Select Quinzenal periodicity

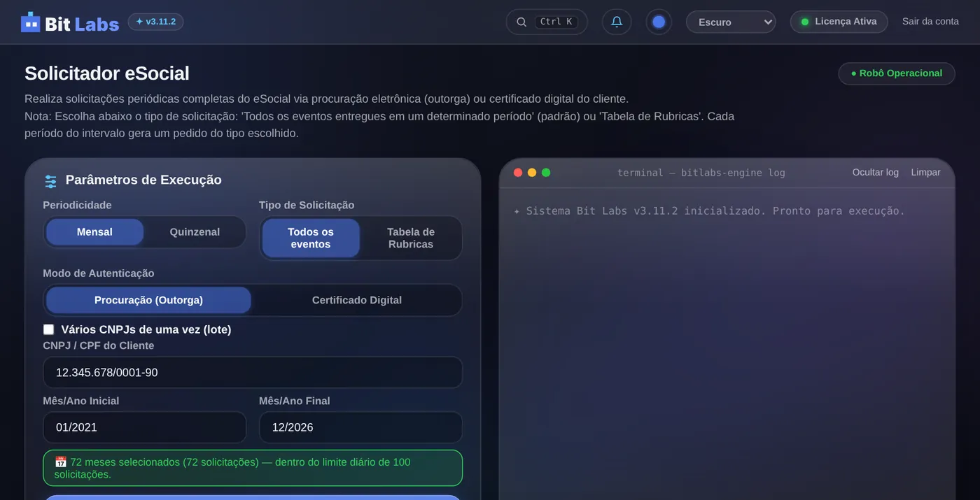point(195,232)
